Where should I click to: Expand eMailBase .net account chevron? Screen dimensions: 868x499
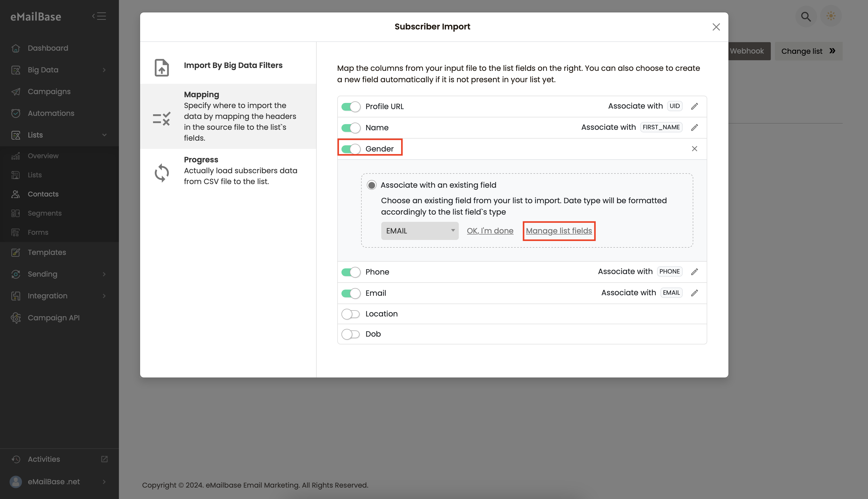(x=104, y=482)
